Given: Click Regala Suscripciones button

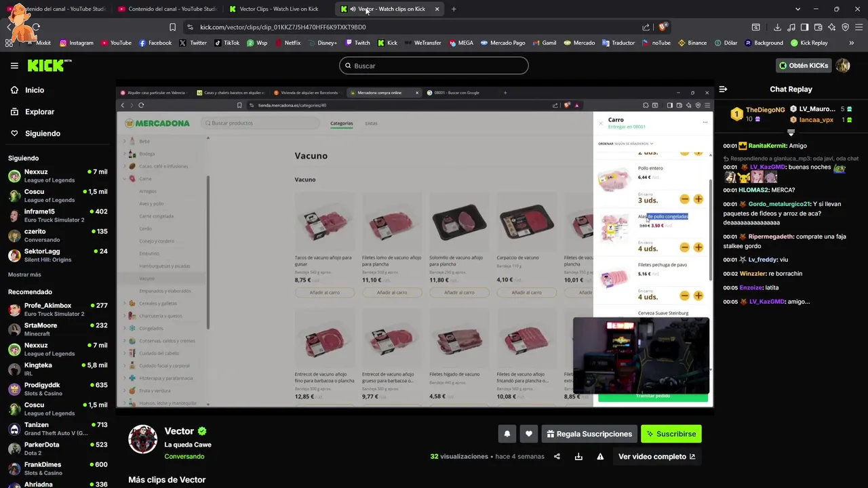Looking at the screenshot, I should coord(589,434).
